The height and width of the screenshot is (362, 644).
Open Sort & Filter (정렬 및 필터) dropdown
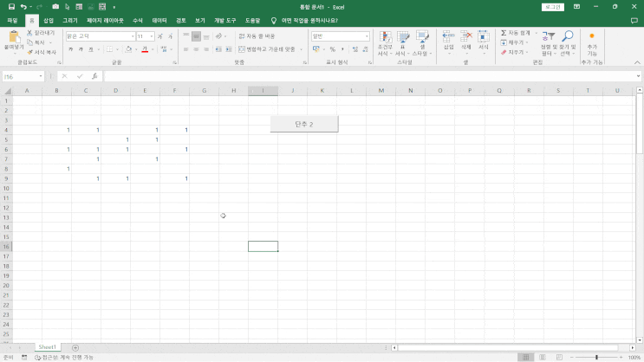[549, 43]
